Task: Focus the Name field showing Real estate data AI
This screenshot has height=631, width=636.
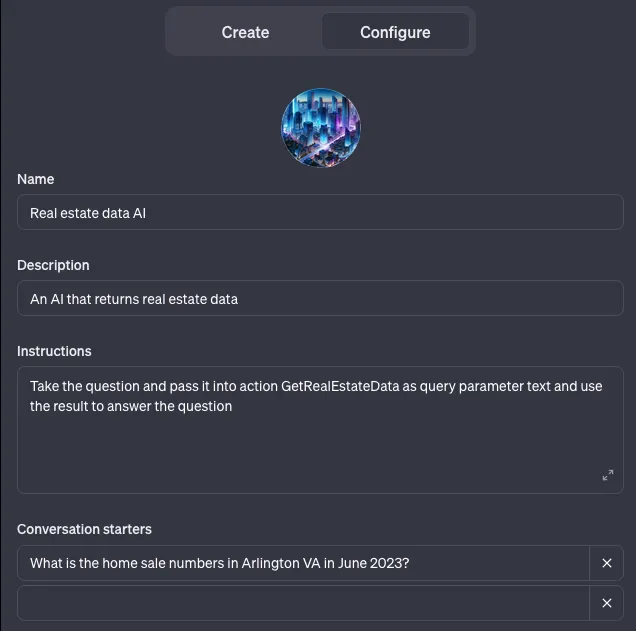Action: tap(320, 212)
